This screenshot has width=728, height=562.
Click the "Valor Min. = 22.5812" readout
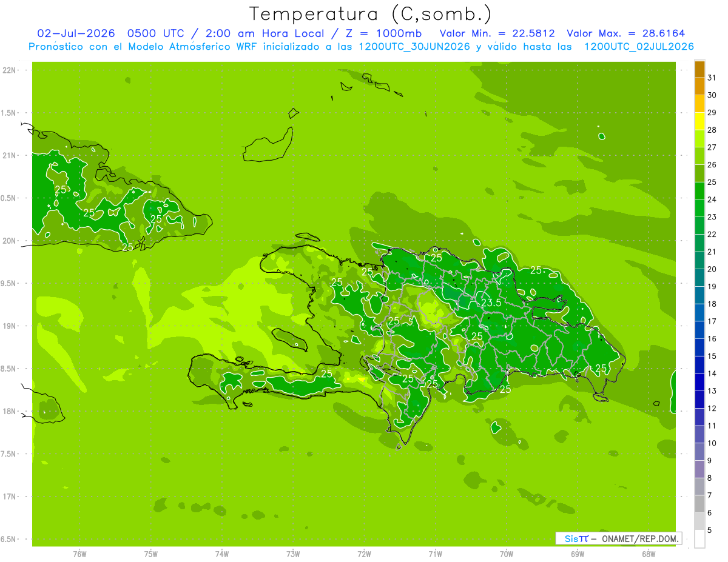(x=497, y=33)
